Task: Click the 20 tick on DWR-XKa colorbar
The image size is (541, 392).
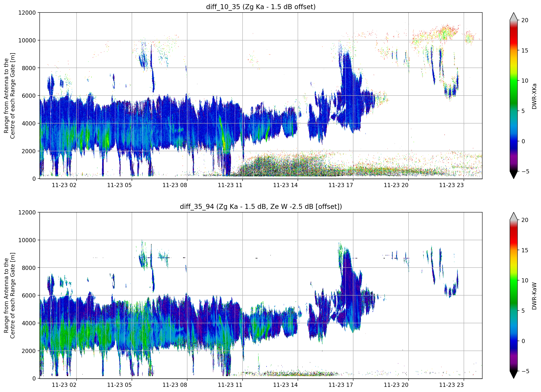Action: pyautogui.click(x=525, y=20)
